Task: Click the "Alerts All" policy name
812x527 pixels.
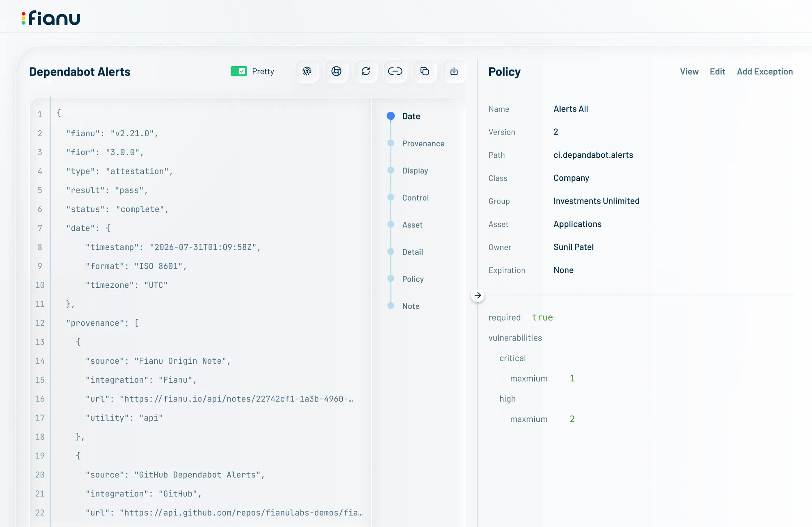Action: coord(570,109)
